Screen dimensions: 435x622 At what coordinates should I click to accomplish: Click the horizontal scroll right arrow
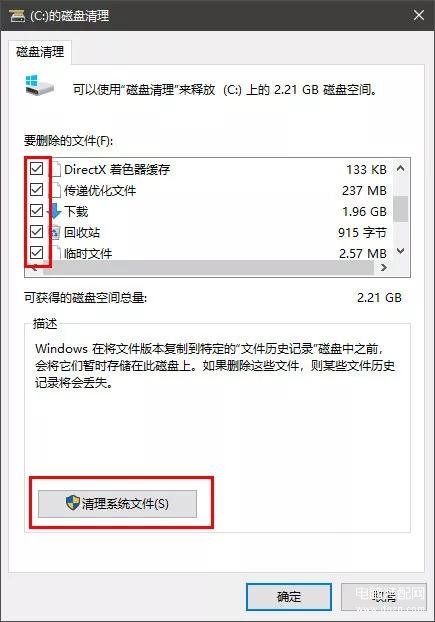(x=383, y=268)
